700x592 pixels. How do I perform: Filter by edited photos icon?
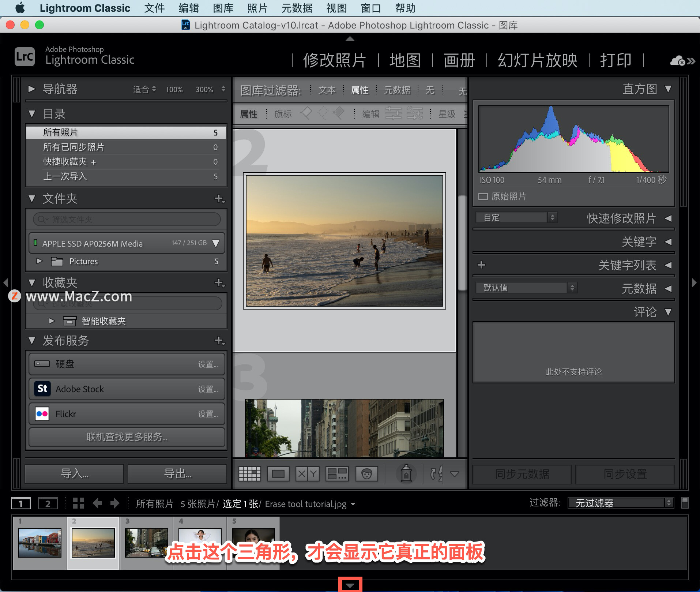(x=394, y=114)
